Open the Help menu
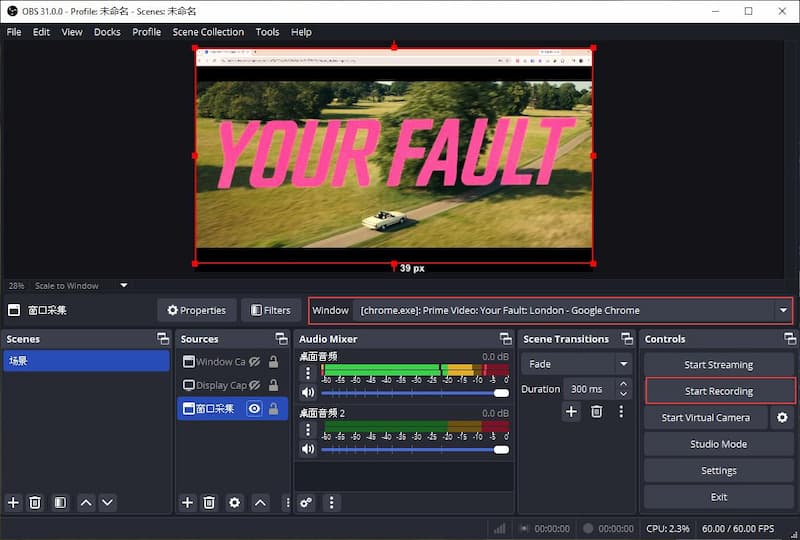 click(x=301, y=32)
